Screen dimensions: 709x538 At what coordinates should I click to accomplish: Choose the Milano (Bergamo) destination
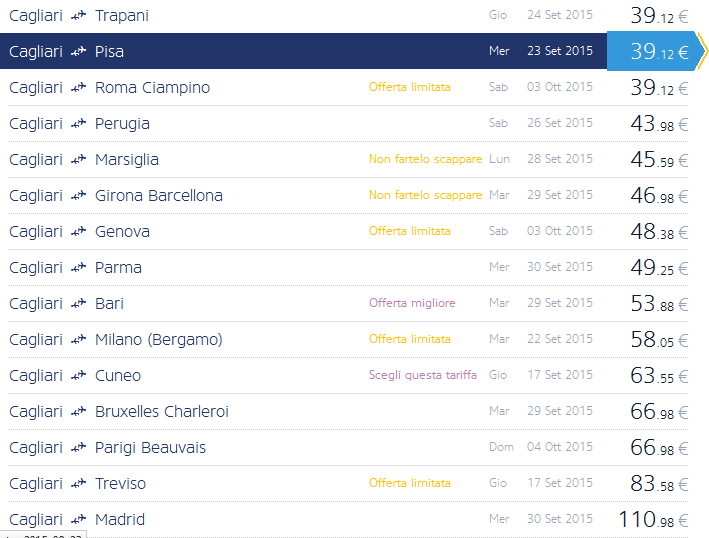coord(158,340)
